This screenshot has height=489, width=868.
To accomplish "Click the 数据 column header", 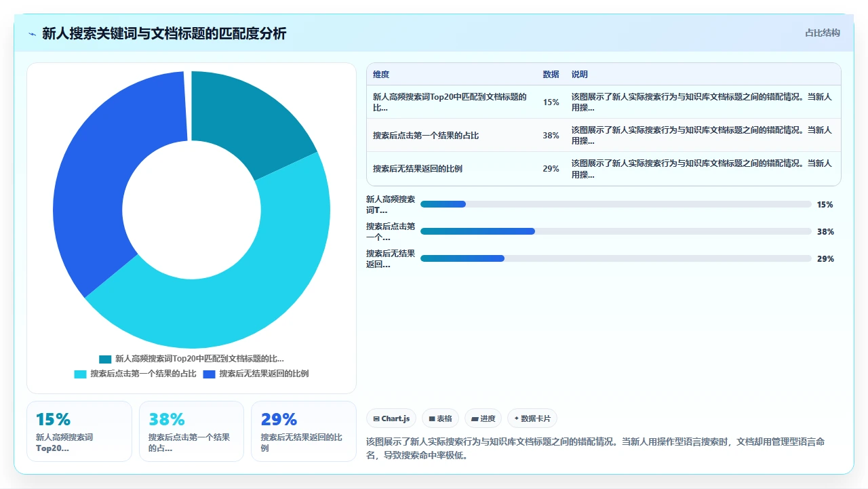I will [551, 75].
